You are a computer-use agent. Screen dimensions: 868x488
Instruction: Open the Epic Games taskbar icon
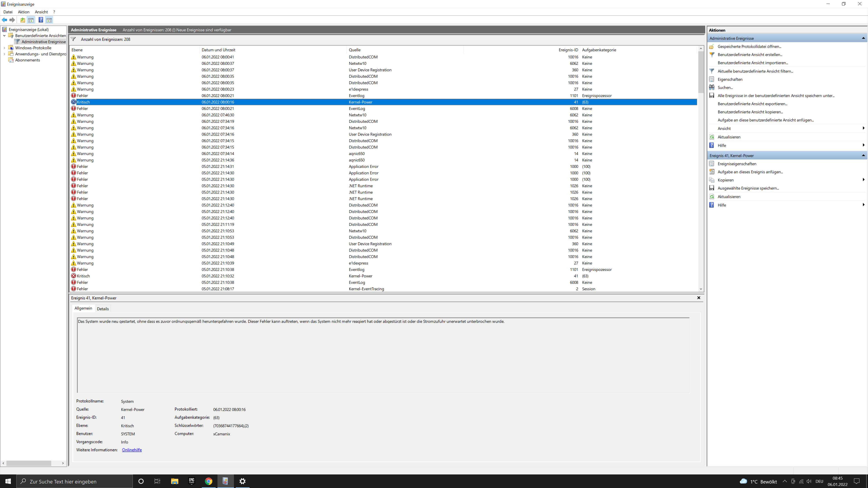click(191, 481)
